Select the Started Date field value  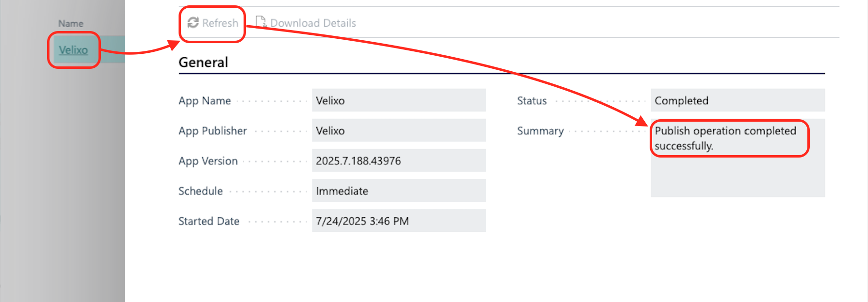coord(398,221)
